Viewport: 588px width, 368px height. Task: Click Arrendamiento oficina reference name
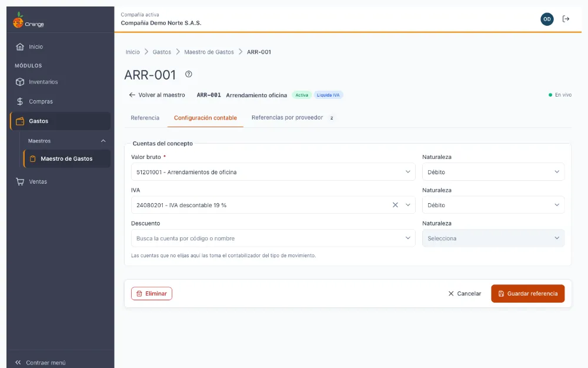256,95
